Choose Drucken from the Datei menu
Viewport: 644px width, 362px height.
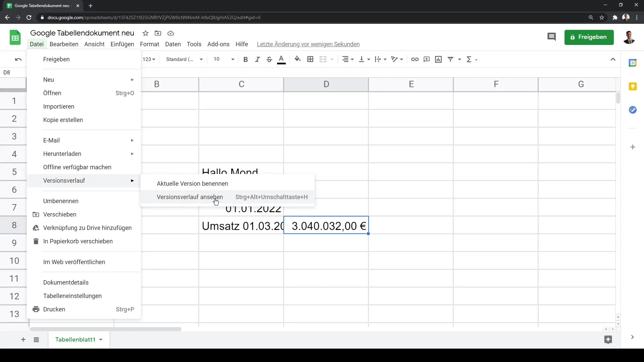pos(84,309)
